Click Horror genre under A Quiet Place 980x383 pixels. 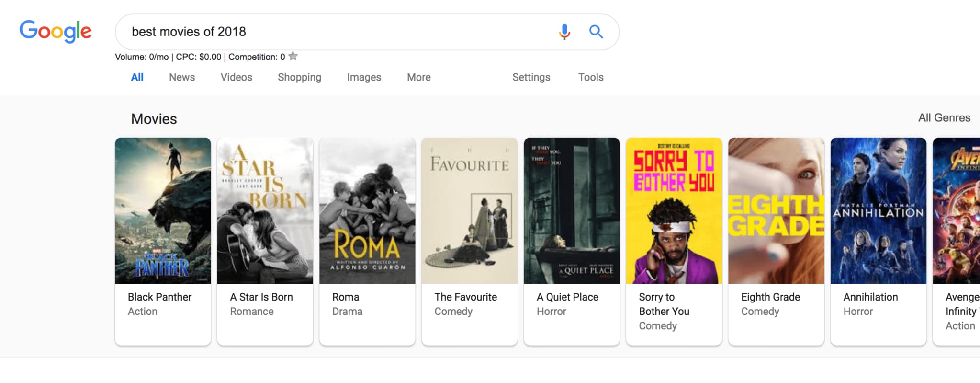(551, 311)
